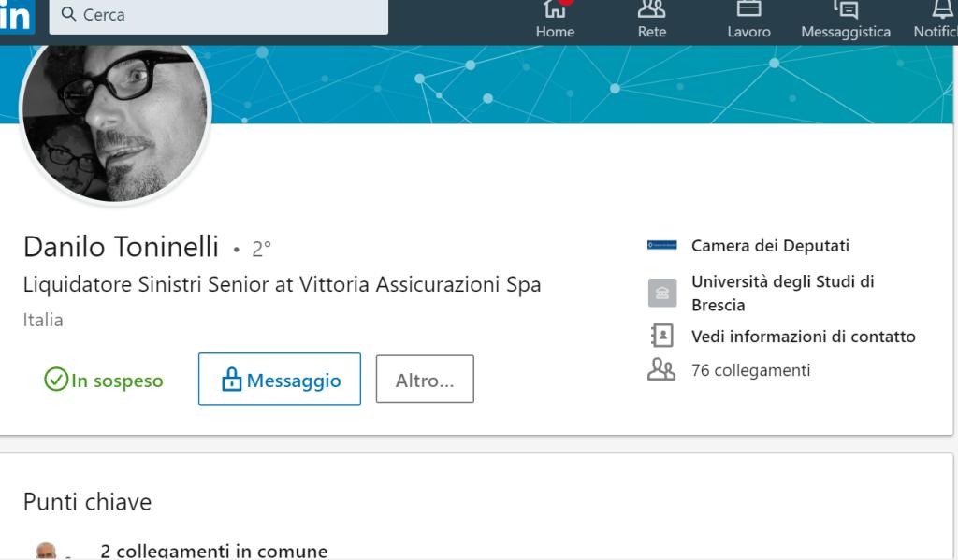Click the Punti chiave heading

tap(87, 502)
